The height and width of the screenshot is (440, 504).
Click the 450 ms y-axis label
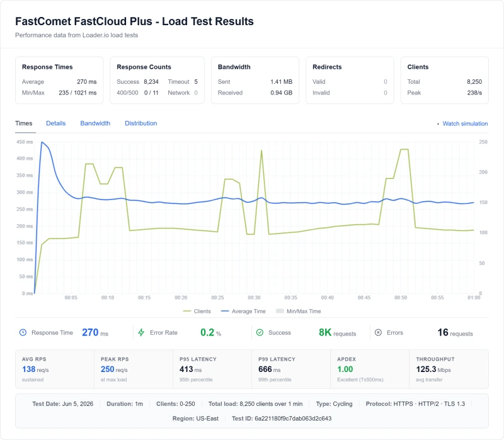pyautogui.click(x=25, y=142)
